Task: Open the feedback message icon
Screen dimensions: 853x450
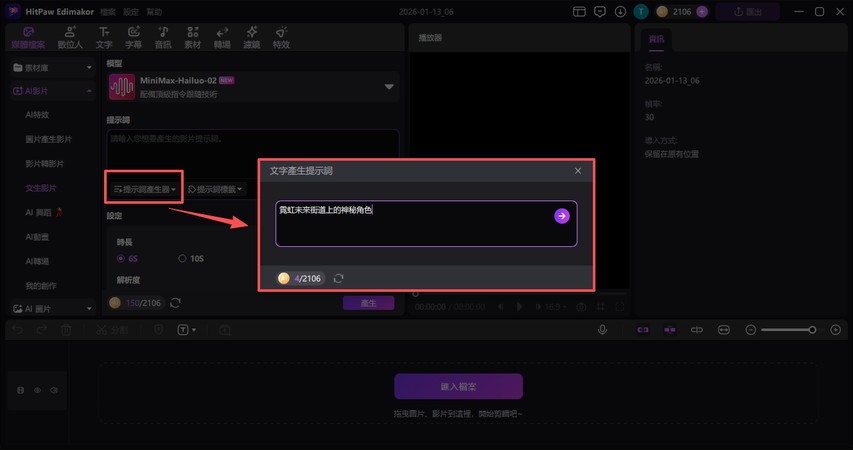Action: click(599, 11)
